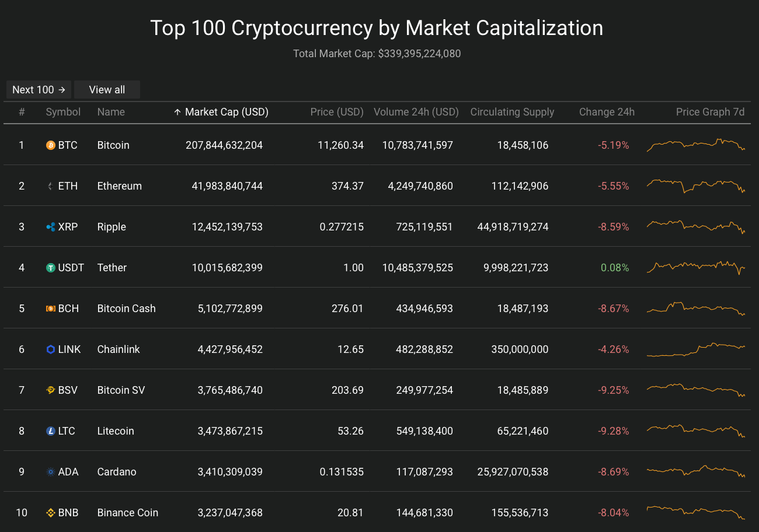
Task: Click the Bitcoin Cash BCH icon
Action: pyautogui.click(x=51, y=309)
